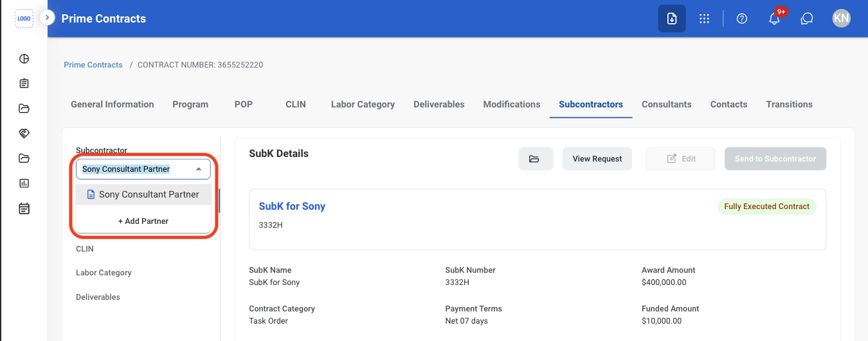Viewport: 868px width, 341px height.
Task: Click the clipboard icon in sidebar
Action: (24, 84)
